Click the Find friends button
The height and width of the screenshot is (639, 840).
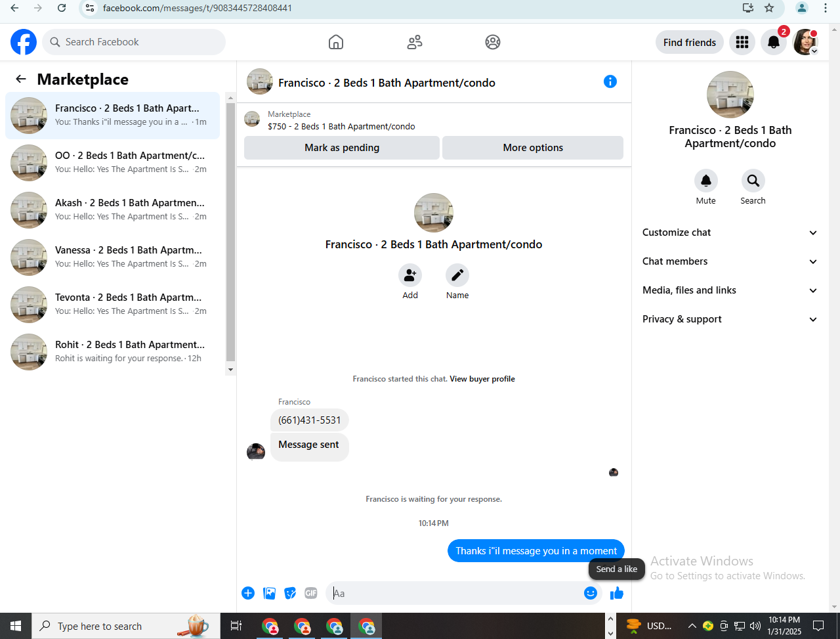click(690, 42)
